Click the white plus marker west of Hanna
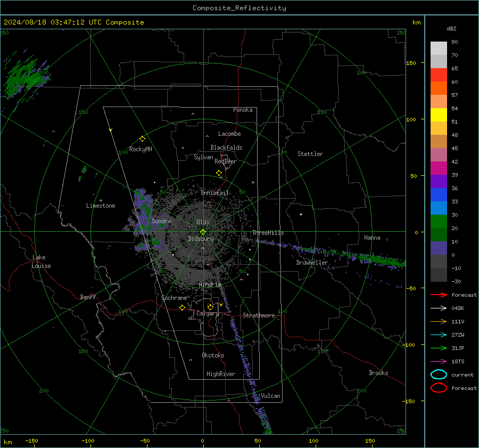Viewport: 479px width, 448px height. tap(301, 214)
